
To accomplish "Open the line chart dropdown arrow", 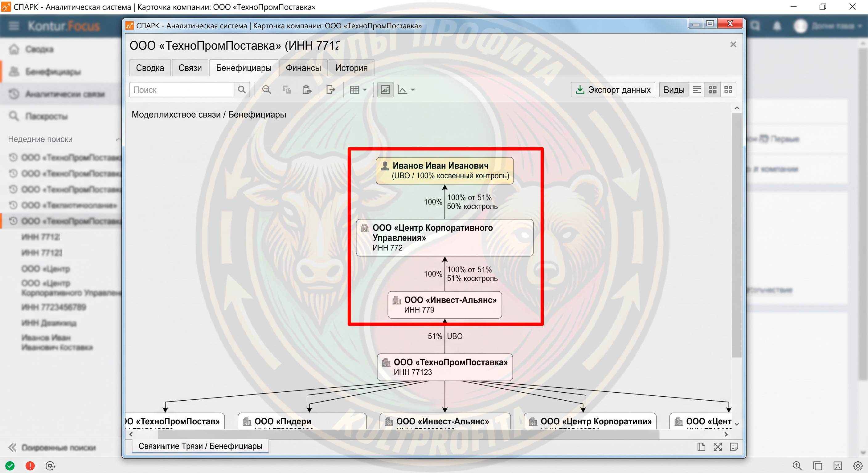I will [x=413, y=90].
